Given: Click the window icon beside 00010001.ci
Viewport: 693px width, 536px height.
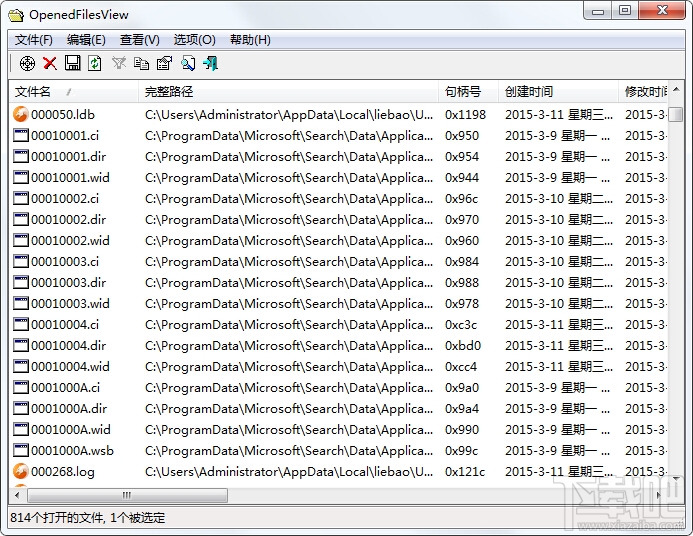Looking at the screenshot, I should click(20, 135).
